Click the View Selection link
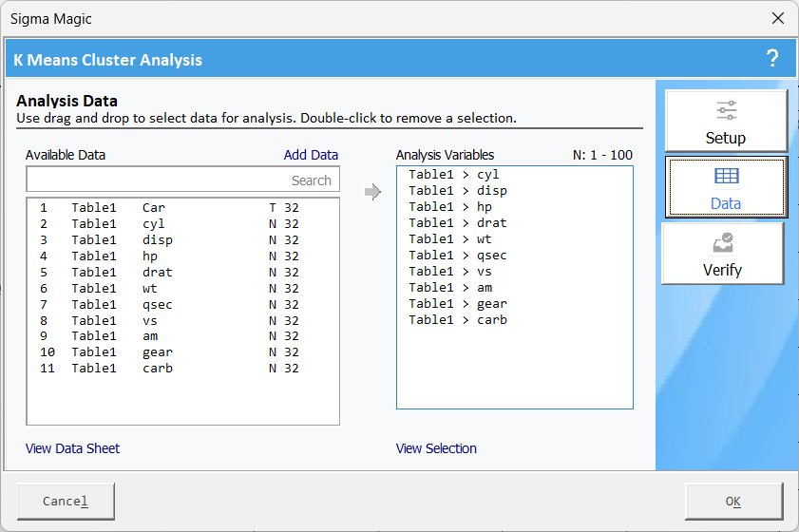The height and width of the screenshot is (532, 799). (x=436, y=448)
